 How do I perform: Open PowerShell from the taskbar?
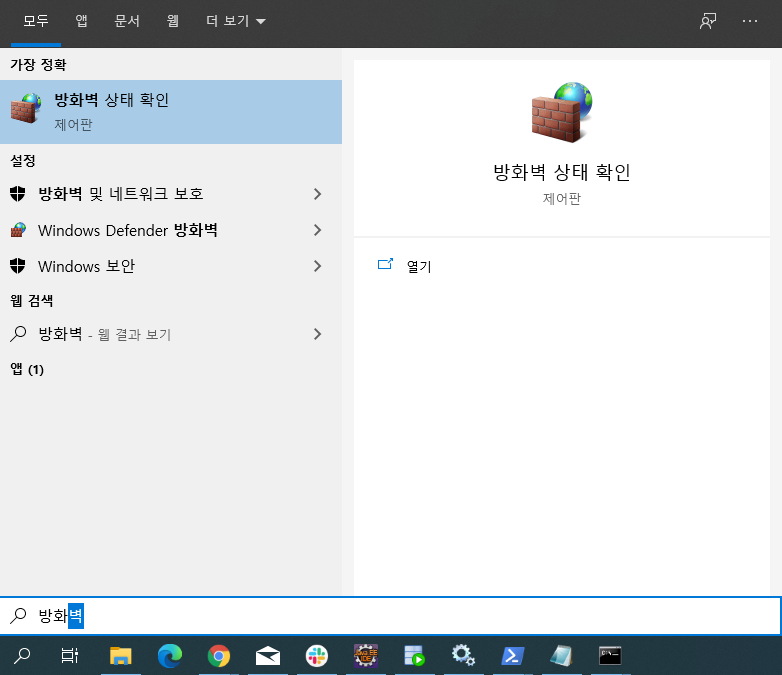click(513, 656)
